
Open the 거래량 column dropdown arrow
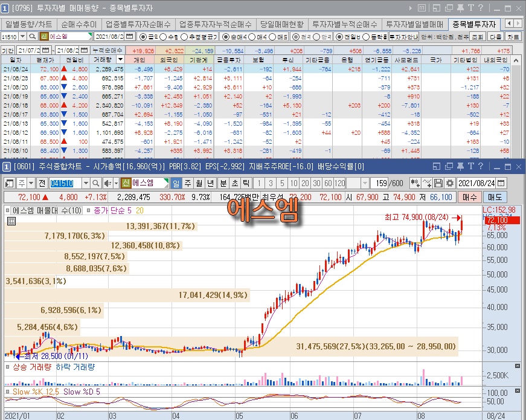pos(120,60)
